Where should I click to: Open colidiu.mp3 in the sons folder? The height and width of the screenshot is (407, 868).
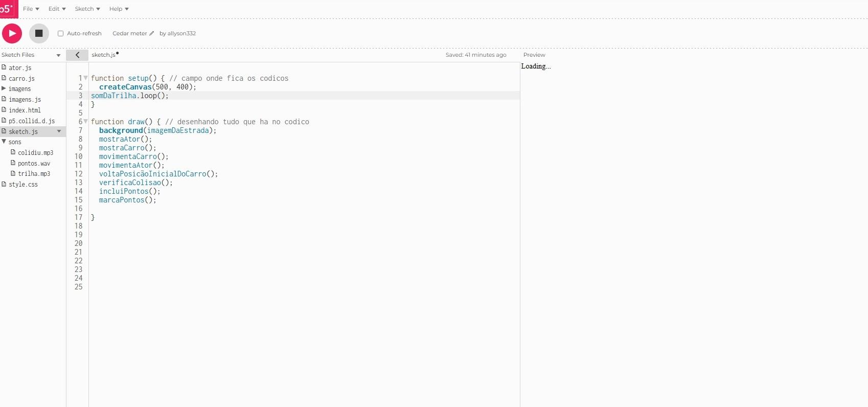click(35, 152)
